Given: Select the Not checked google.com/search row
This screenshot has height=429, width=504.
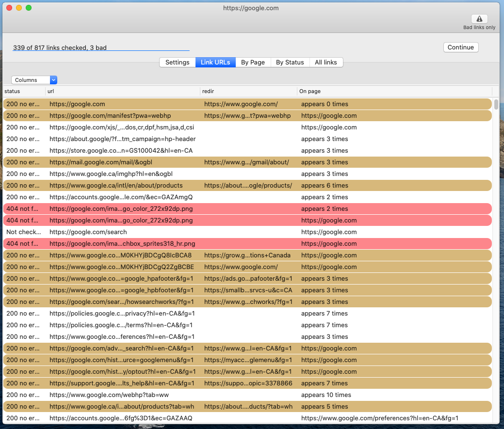Looking at the screenshot, I should 247,232.
